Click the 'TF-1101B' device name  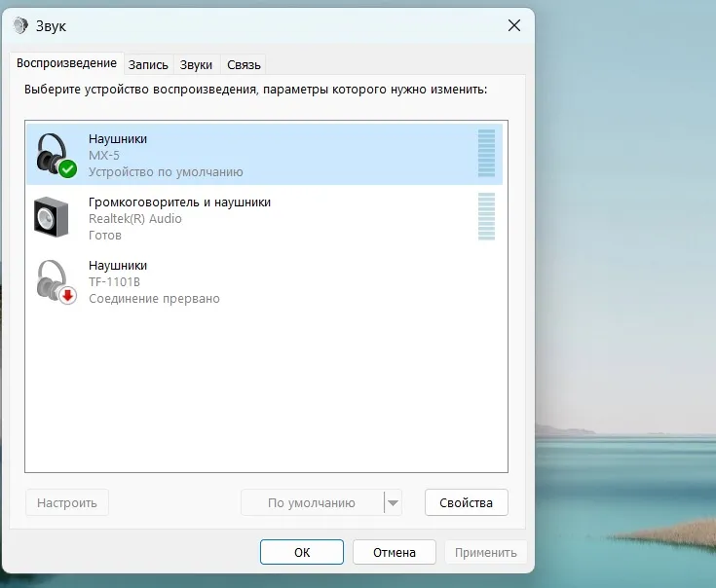tap(114, 282)
